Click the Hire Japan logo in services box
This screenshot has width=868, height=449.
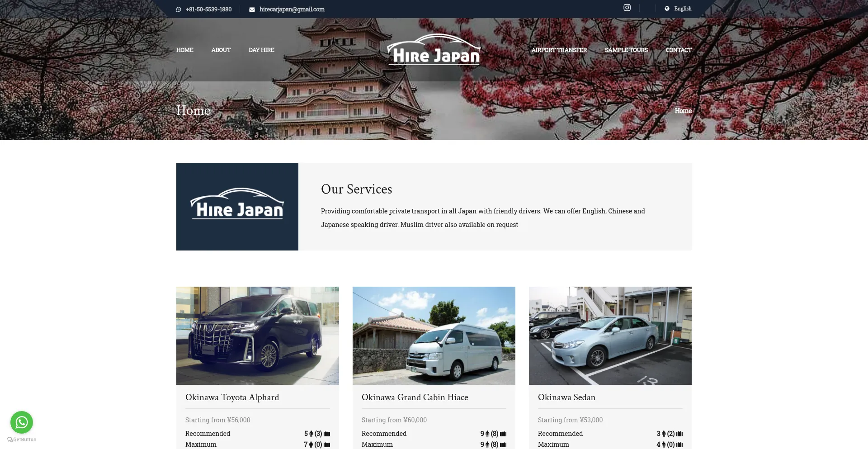237,204
